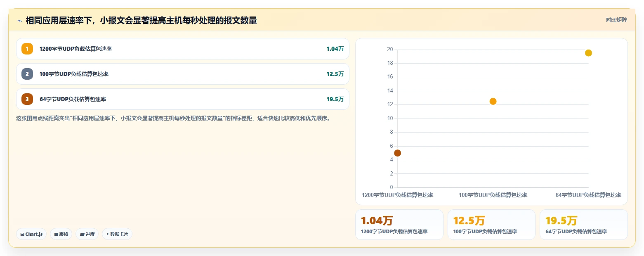The height and width of the screenshot is (256, 644).
Task: Click x-axis label 1200字节UDP负载估算包速率
Action: [397, 195]
